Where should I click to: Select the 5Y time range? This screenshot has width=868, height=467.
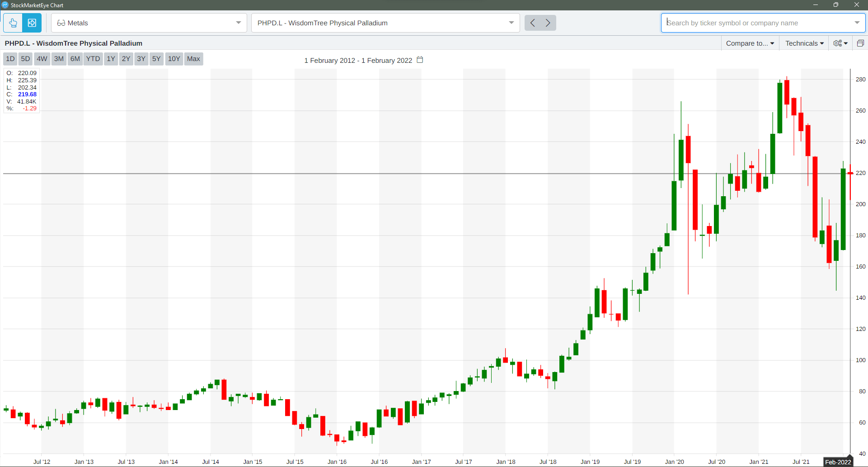tap(156, 59)
